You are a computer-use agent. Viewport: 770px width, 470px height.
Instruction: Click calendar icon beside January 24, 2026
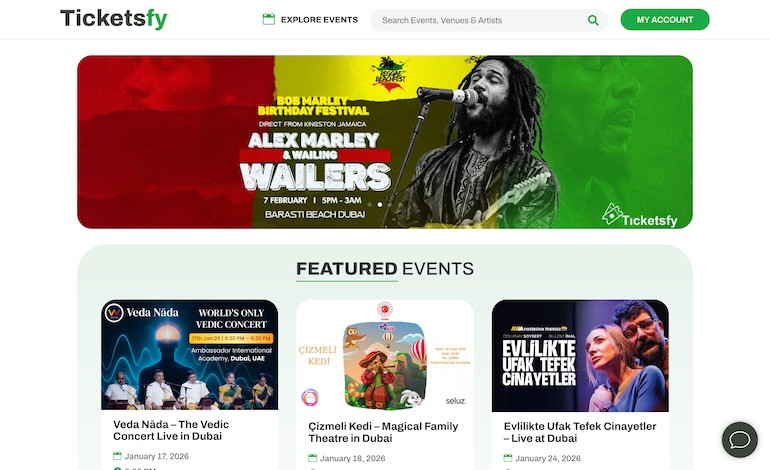click(x=508, y=458)
